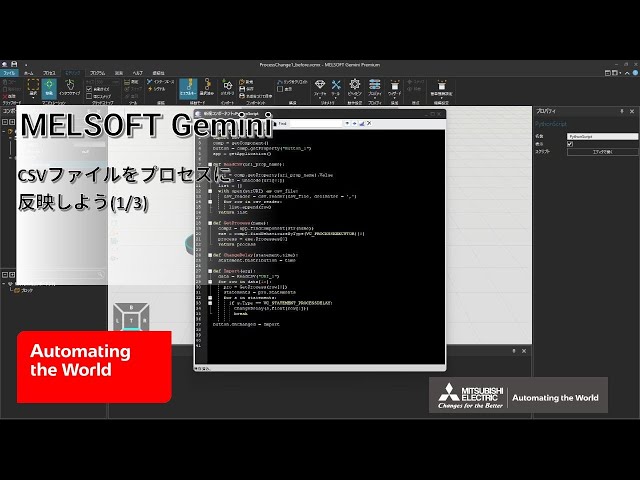Viewport: 640px width, 480px height.
Task: Close the properties panel with X
Action: pyautogui.click(x=632, y=111)
